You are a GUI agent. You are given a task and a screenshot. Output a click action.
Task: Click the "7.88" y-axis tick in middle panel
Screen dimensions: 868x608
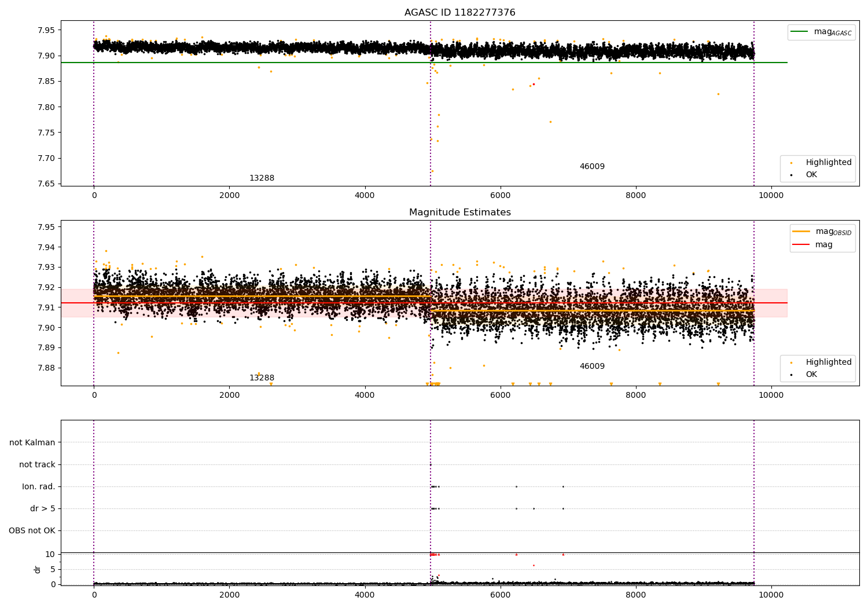[46, 368]
